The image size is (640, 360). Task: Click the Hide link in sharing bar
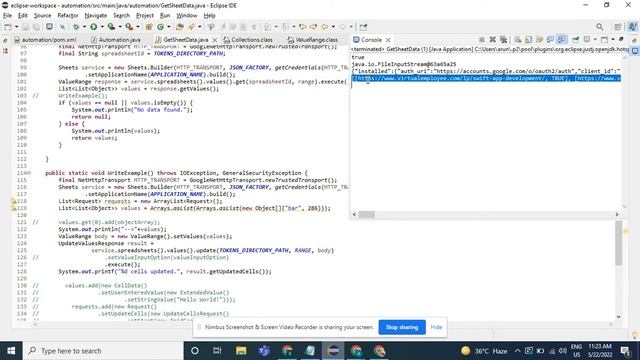(x=436, y=327)
